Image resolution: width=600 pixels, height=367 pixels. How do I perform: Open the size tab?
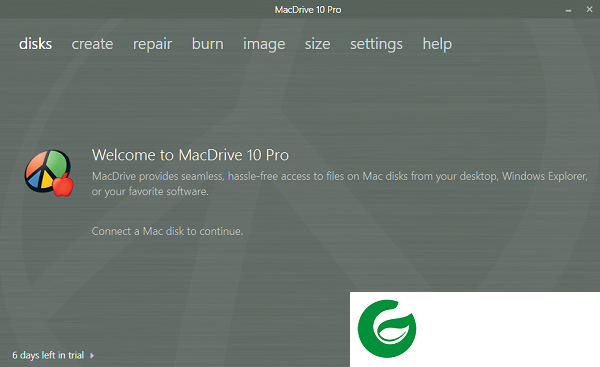point(317,44)
